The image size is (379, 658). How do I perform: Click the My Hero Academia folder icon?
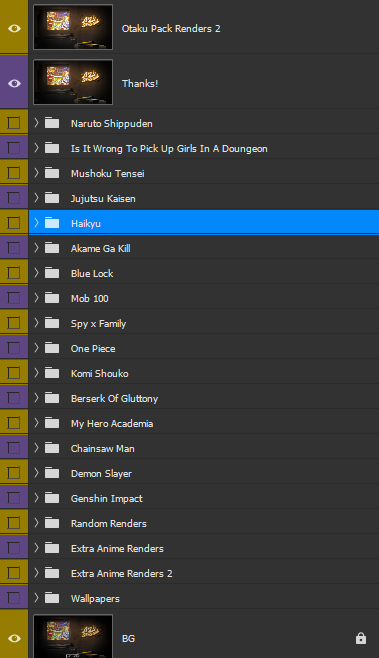pyautogui.click(x=52, y=423)
